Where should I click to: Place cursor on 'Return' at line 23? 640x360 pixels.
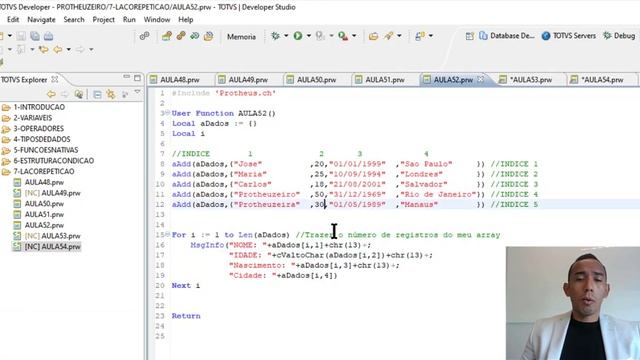point(186,316)
